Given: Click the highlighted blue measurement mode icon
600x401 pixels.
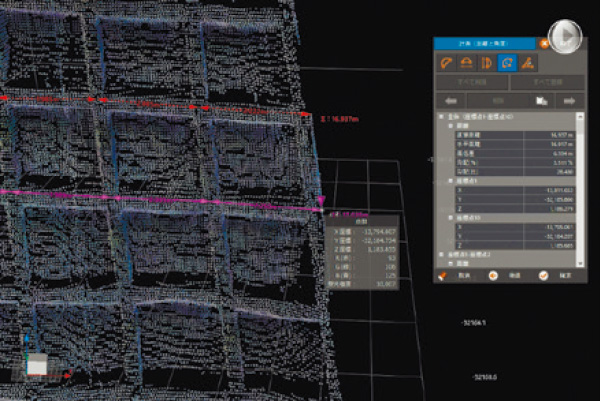Looking at the screenshot, I should click(506, 62).
